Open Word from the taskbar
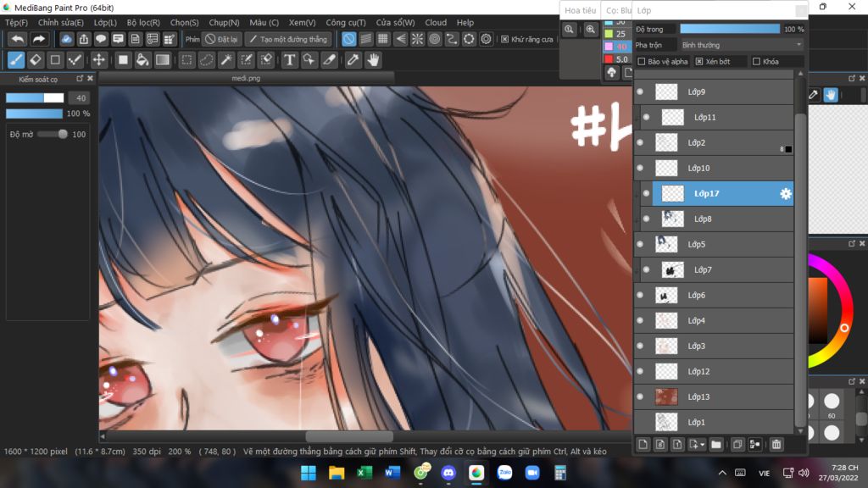Viewport: 868px width, 488px height. click(392, 473)
